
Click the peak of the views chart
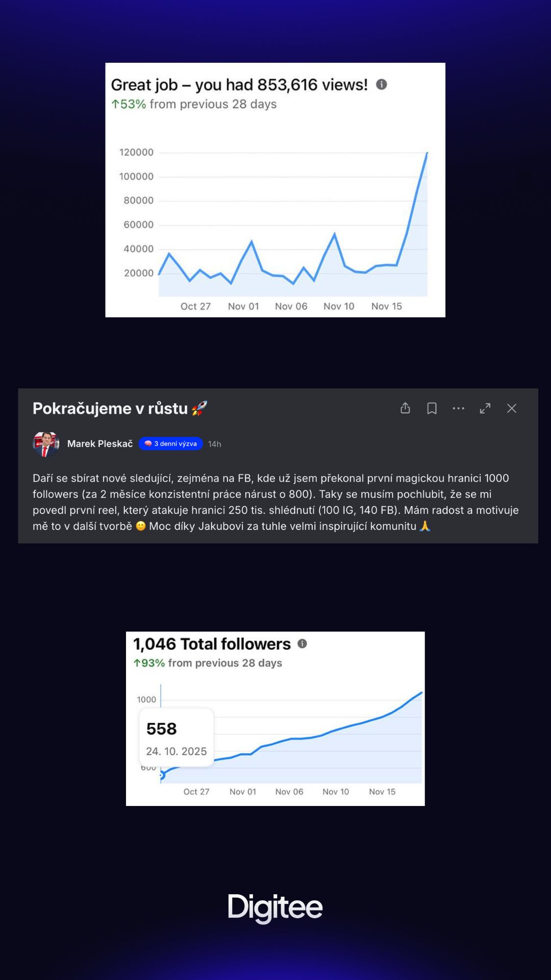427,153
